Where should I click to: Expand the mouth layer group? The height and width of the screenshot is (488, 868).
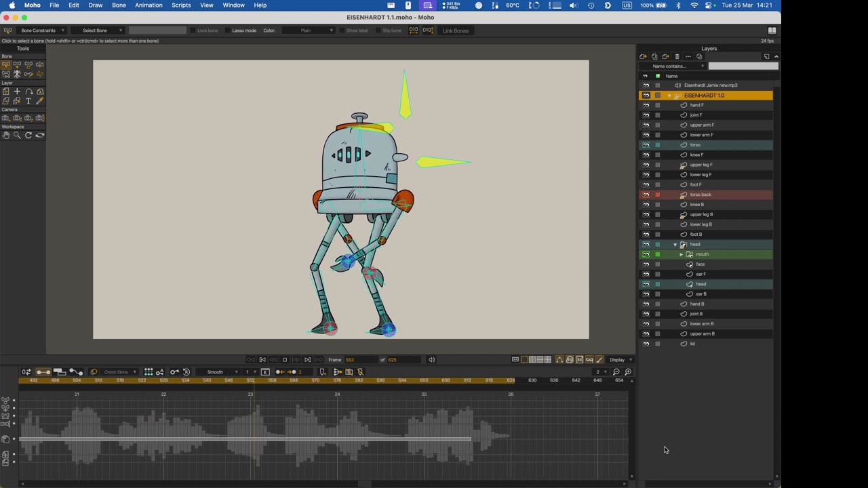(681, 254)
